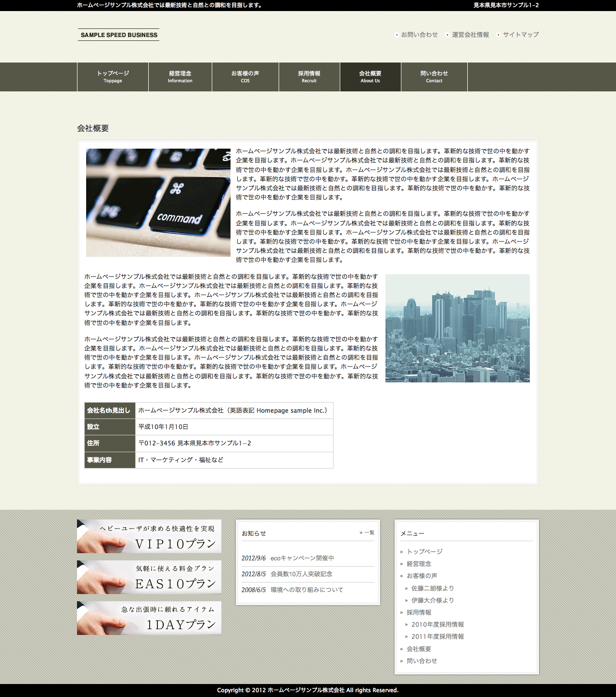Select the トップページ Toppage nav tab
Screen dimensions: 616x697
coord(113,77)
